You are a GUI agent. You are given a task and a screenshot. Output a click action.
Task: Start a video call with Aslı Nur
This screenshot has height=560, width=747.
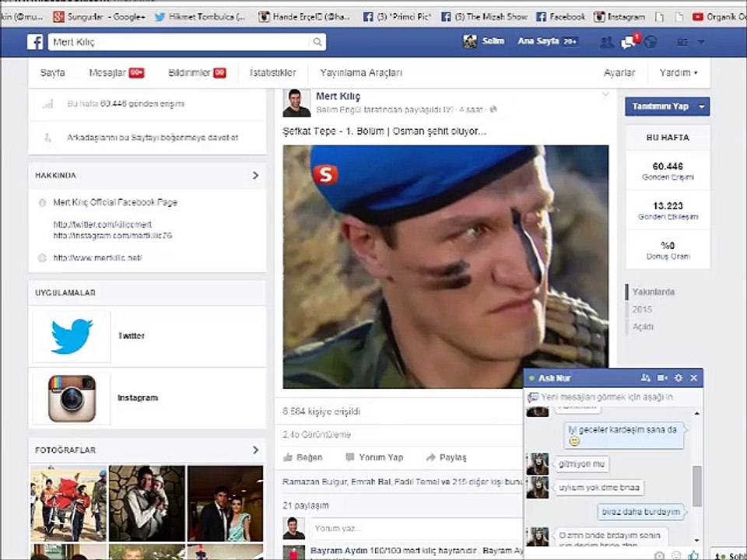coord(662,378)
